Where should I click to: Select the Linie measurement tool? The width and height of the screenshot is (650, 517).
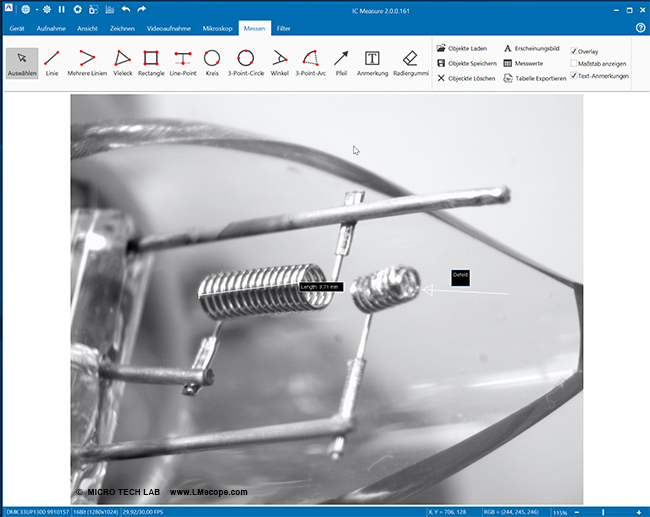pyautogui.click(x=52, y=62)
